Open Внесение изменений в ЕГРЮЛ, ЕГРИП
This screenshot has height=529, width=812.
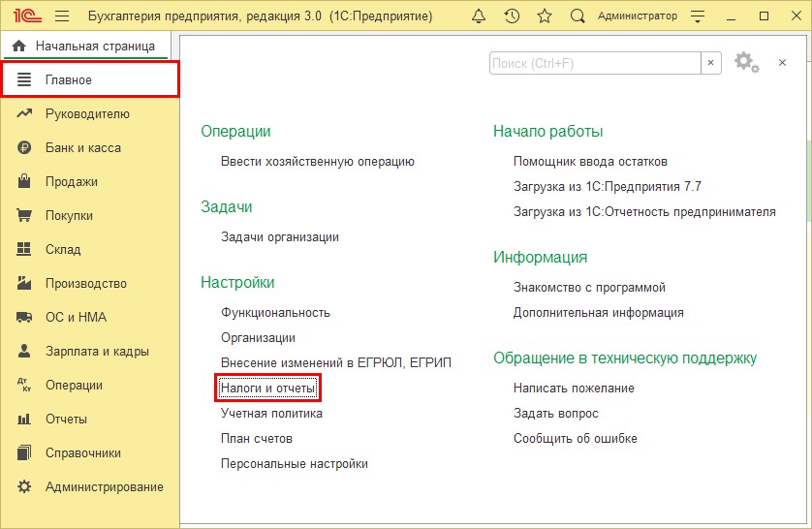[x=335, y=363]
